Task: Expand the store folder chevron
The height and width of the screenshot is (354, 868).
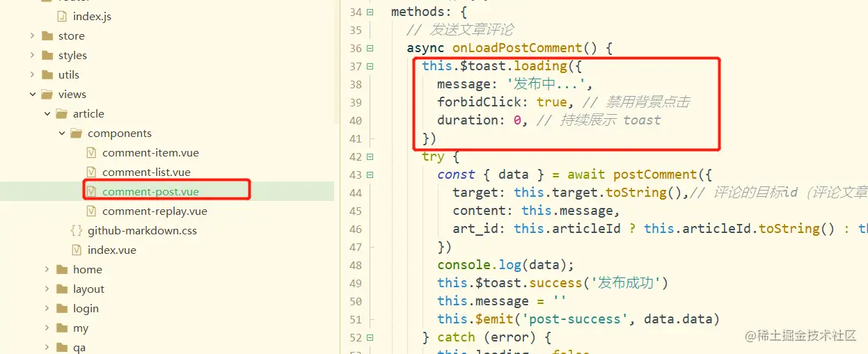Action: [33, 36]
